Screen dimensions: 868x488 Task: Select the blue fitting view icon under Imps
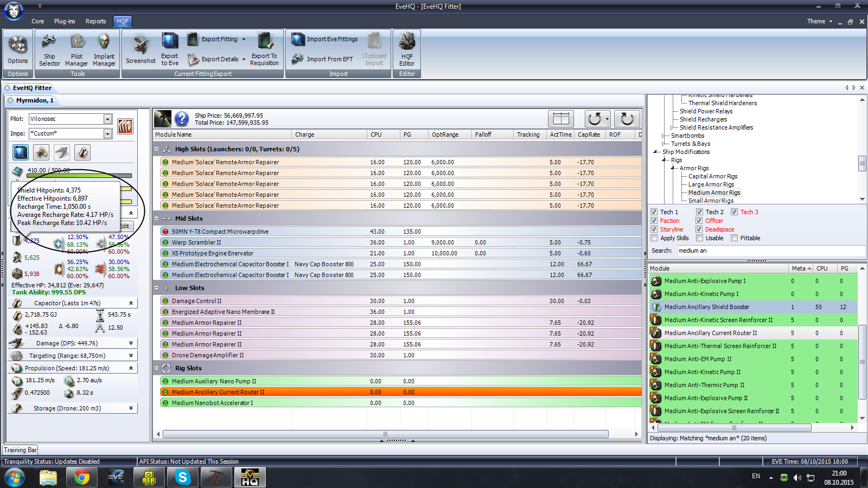(x=21, y=152)
